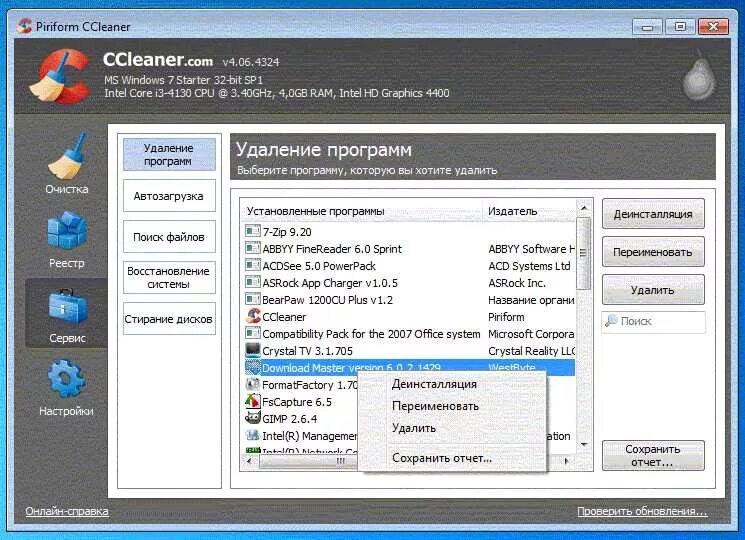
Task: Switch to the Автозагрузка tab
Action: pyautogui.click(x=169, y=196)
